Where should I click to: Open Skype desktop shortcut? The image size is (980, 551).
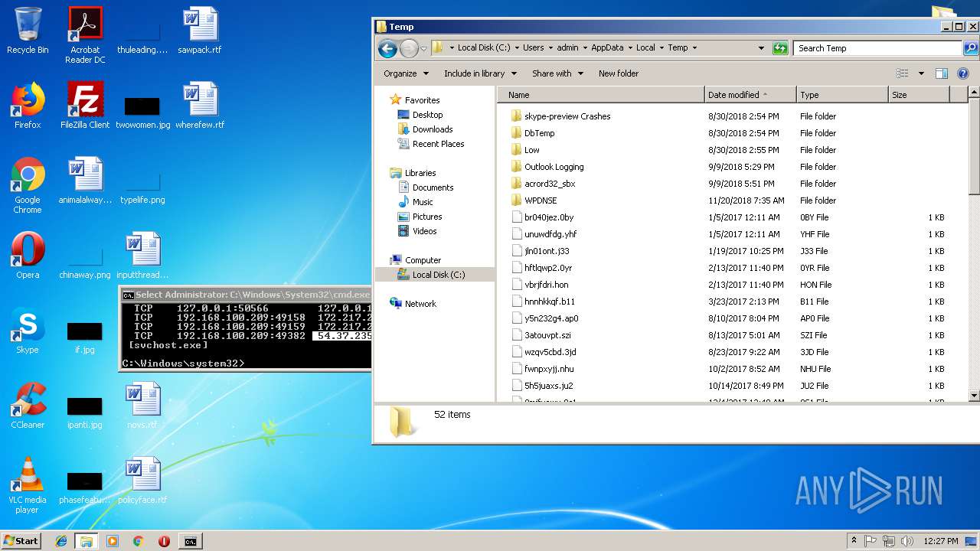coord(28,331)
